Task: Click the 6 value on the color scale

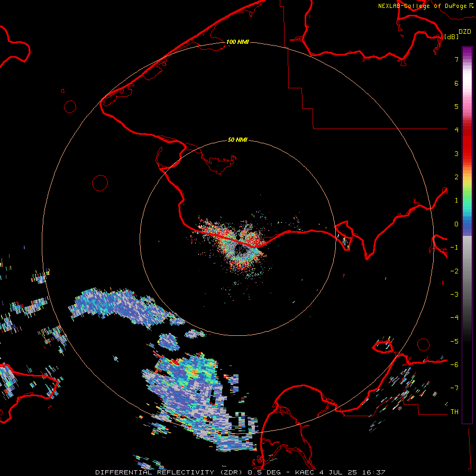Action: pyautogui.click(x=456, y=83)
